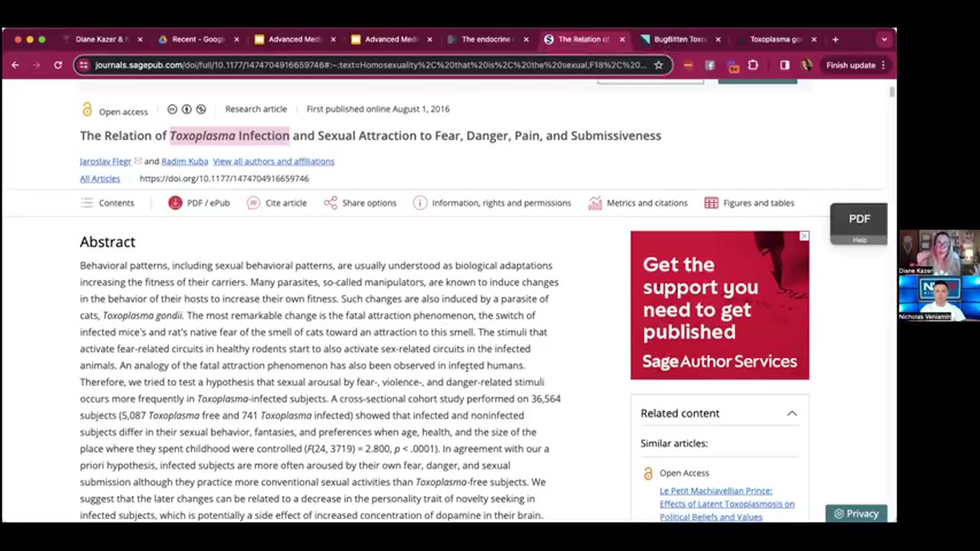This screenshot has width=980, height=551.
Task: Open the Privacy settings button
Action: [856, 514]
